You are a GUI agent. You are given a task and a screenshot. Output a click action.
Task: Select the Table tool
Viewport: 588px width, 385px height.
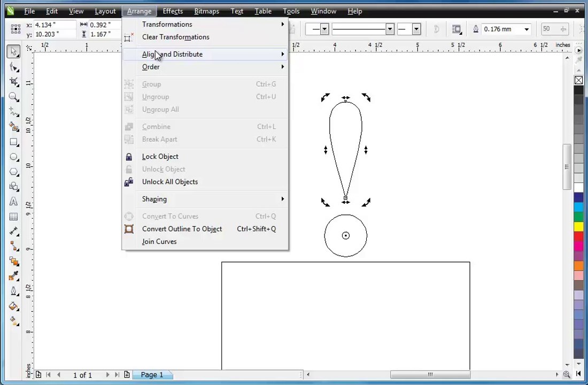pos(14,217)
